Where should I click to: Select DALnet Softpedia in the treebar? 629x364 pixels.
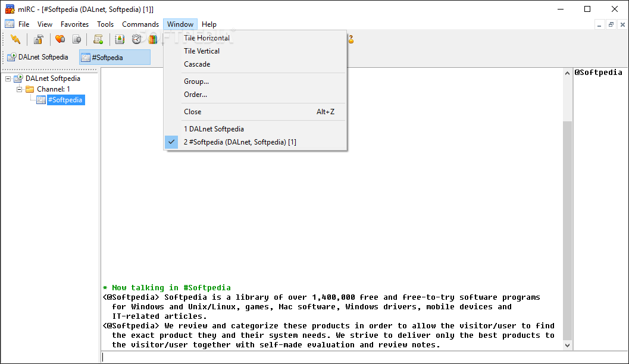pos(53,78)
